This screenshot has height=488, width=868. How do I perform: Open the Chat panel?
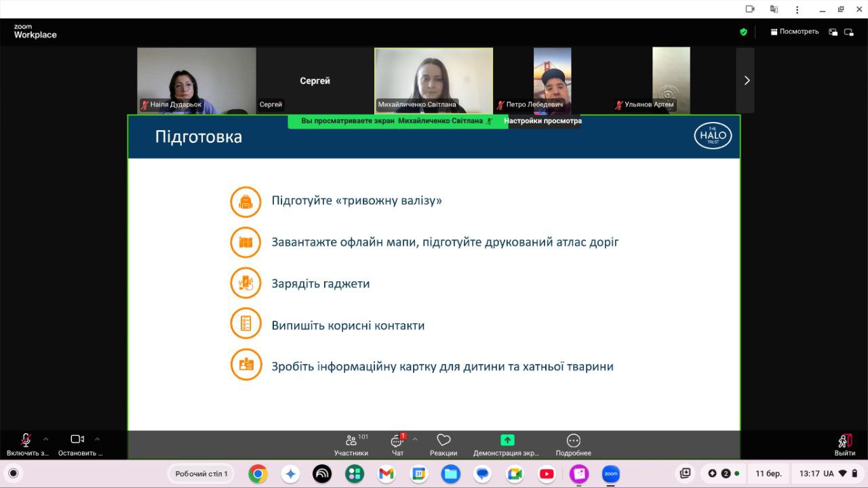coord(397,445)
